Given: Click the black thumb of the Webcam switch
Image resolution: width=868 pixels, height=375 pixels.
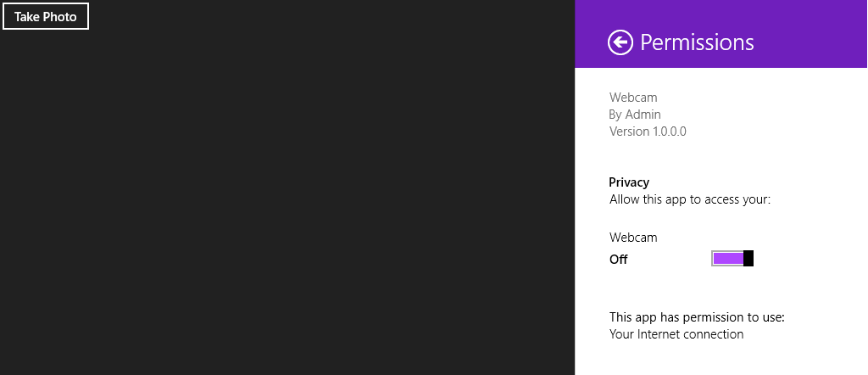Looking at the screenshot, I should (x=748, y=259).
